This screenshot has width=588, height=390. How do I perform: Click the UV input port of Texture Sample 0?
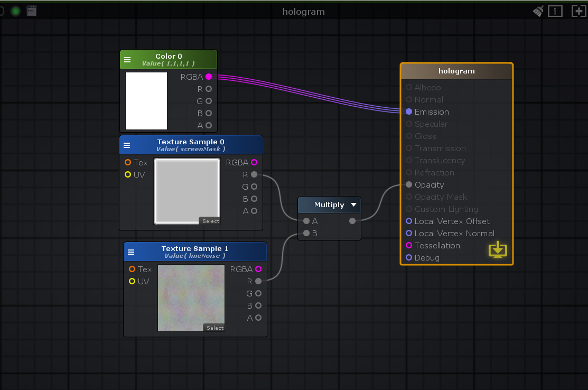tap(128, 174)
